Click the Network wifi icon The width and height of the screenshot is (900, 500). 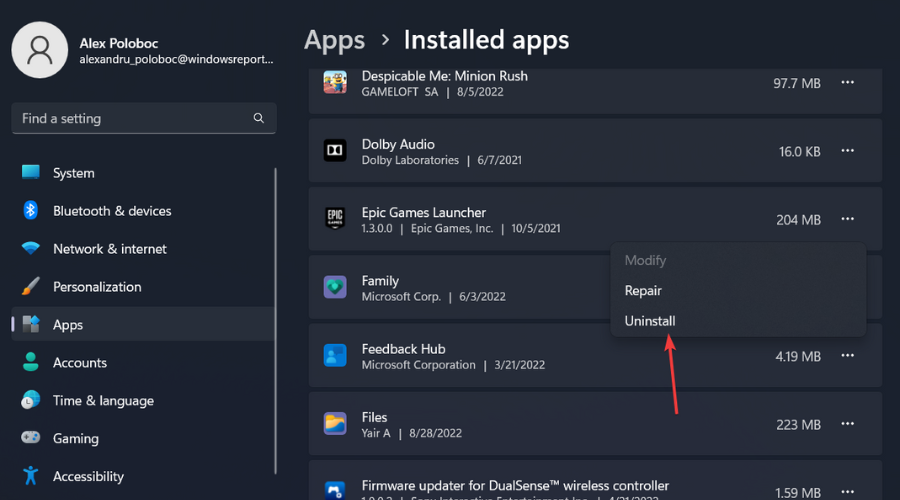30,249
